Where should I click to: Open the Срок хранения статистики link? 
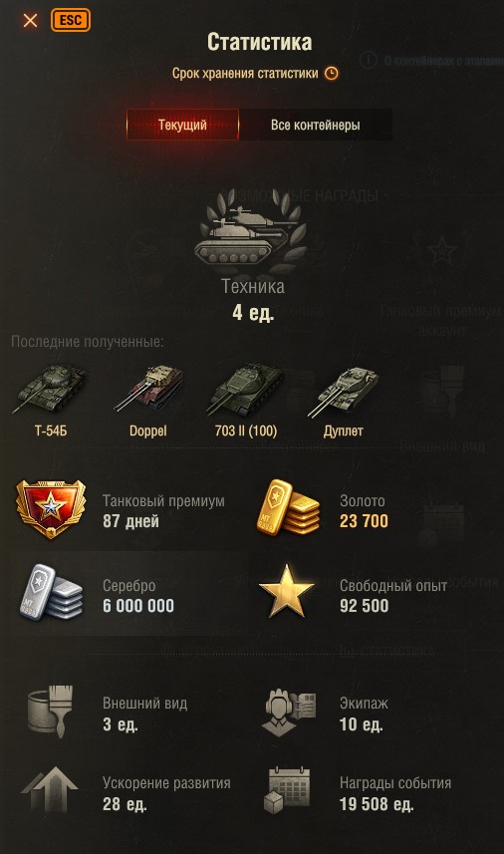point(245,73)
